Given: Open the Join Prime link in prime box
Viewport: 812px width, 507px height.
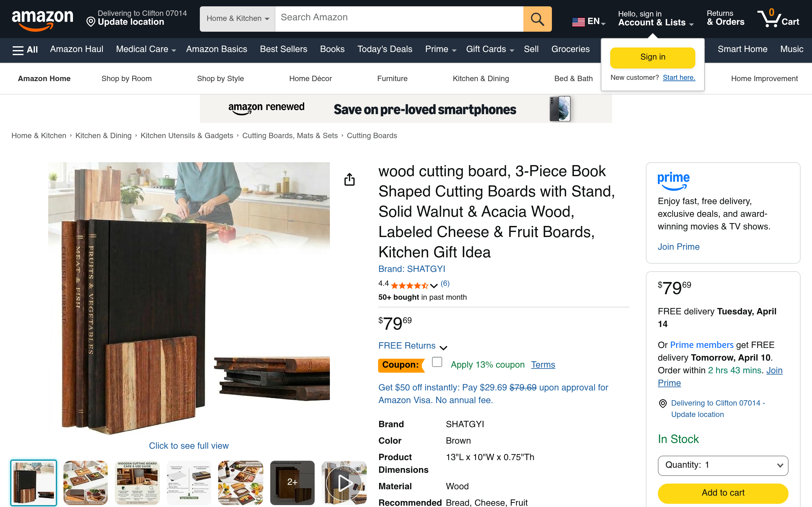Looking at the screenshot, I should point(678,247).
